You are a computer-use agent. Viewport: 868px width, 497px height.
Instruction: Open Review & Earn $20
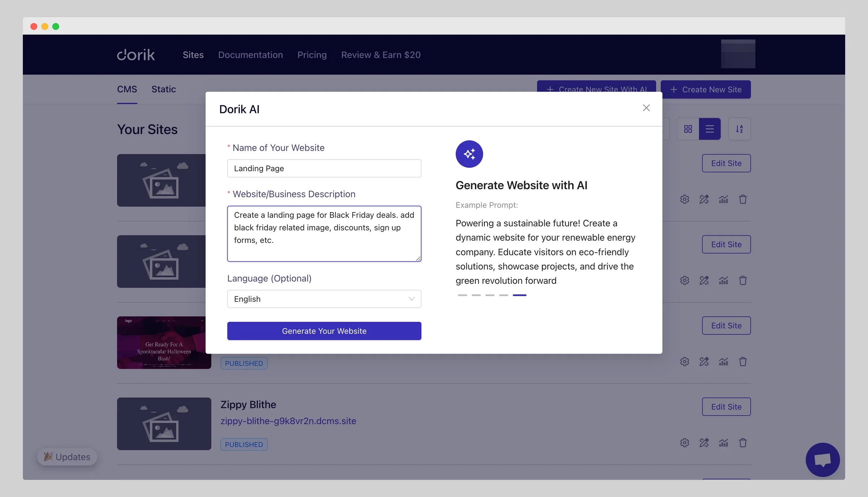pos(381,55)
